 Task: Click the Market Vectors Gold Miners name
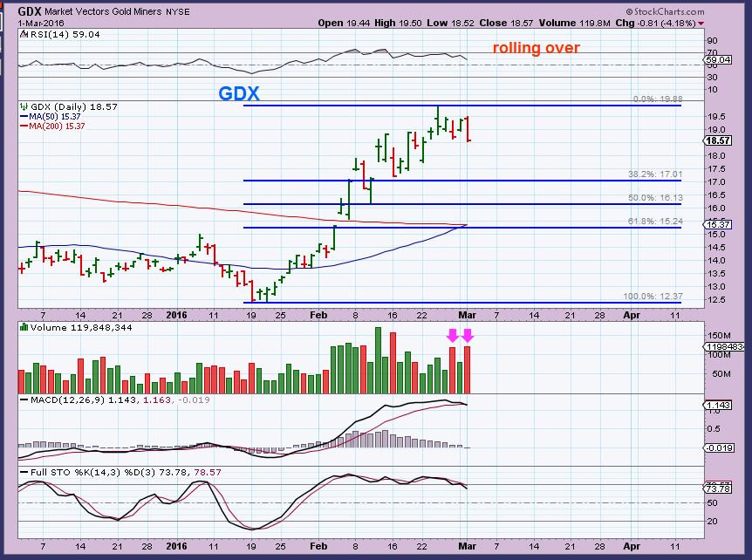point(103,11)
